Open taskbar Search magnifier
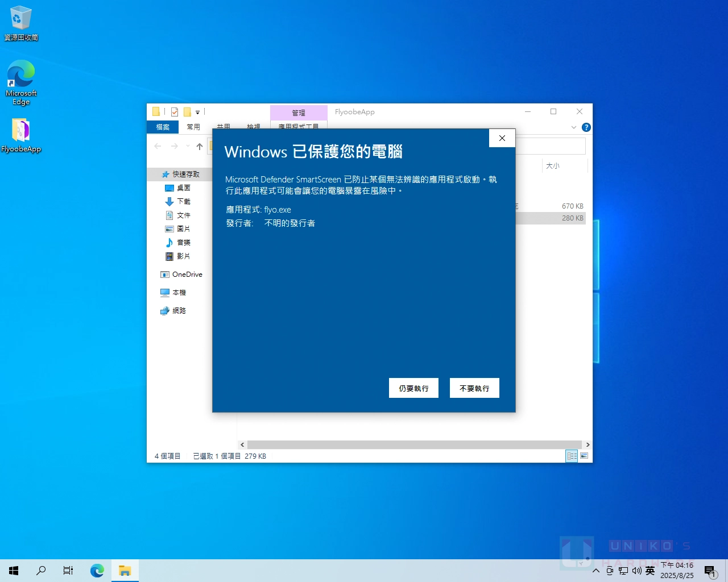The height and width of the screenshot is (582, 728). (41, 571)
